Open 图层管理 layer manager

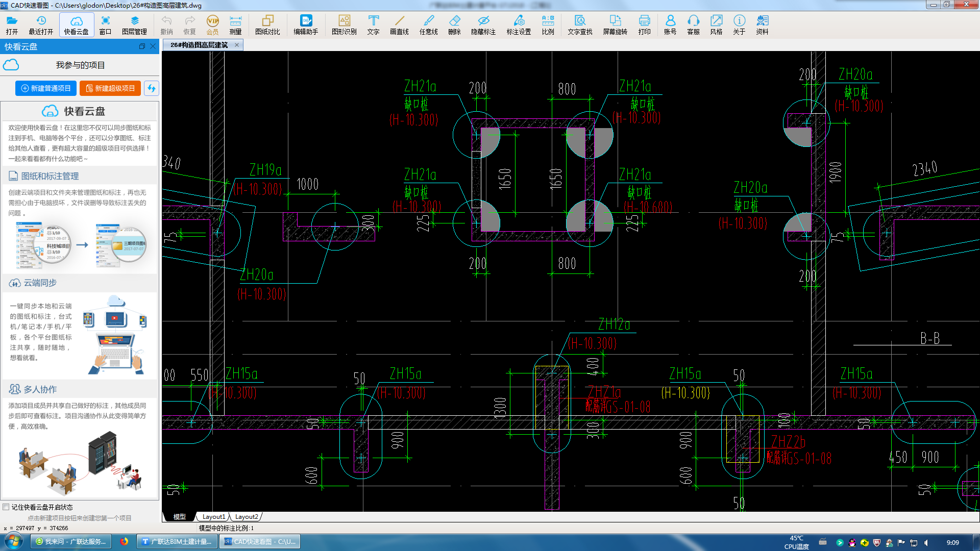coord(134,25)
